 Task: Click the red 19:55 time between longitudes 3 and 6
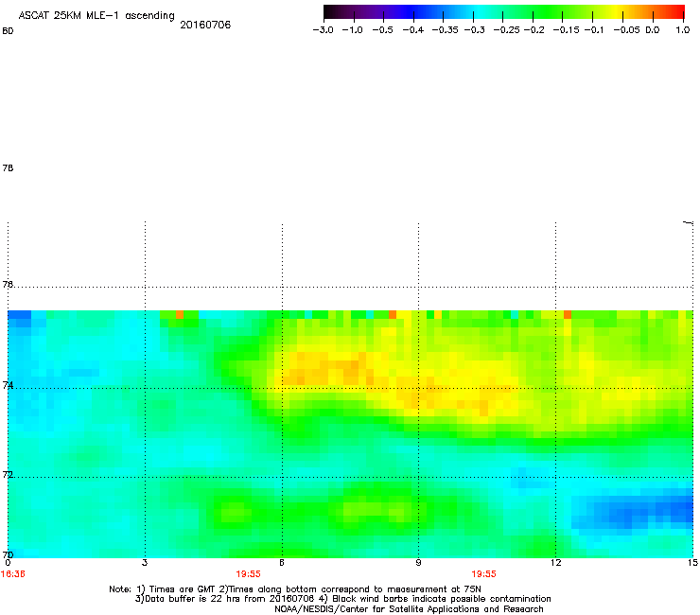point(248,574)
